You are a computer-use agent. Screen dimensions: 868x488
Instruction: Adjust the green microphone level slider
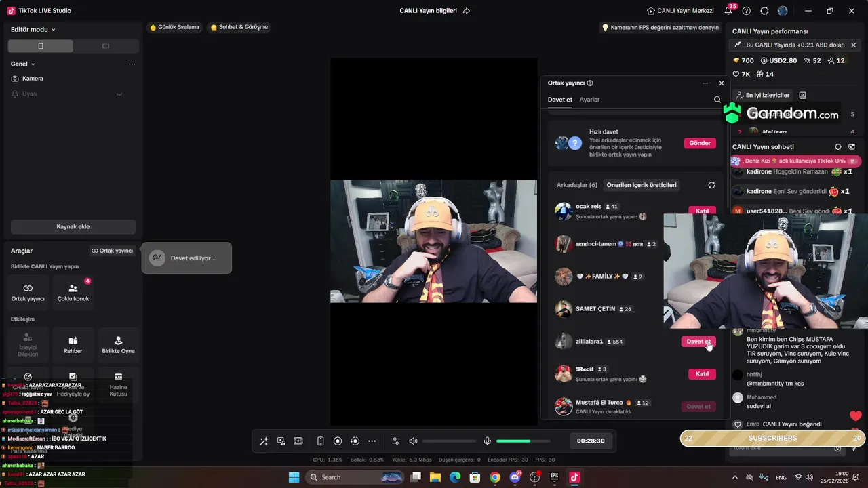coord(522,441)
